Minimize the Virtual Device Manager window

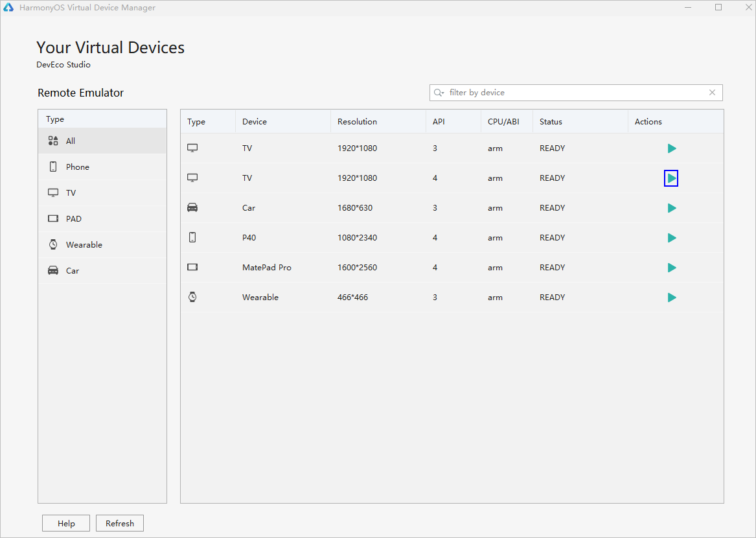pyautogui.click(x=688, y=7)
